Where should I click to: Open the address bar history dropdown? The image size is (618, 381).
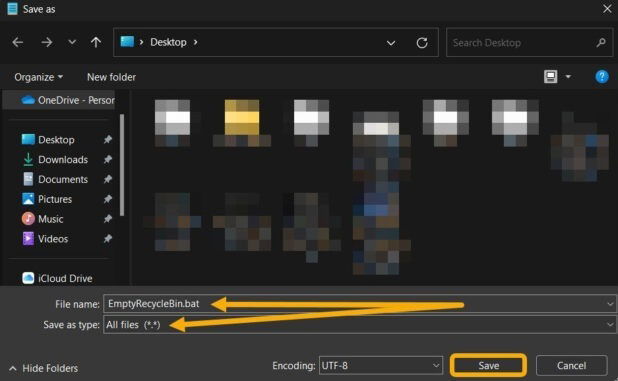(x=391, y=43)
